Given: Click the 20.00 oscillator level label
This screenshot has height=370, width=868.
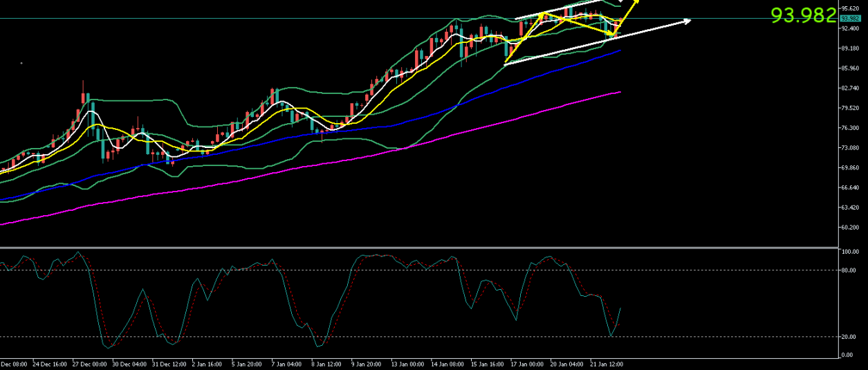Looking at the screenshot, I should [x=850, y=337].
